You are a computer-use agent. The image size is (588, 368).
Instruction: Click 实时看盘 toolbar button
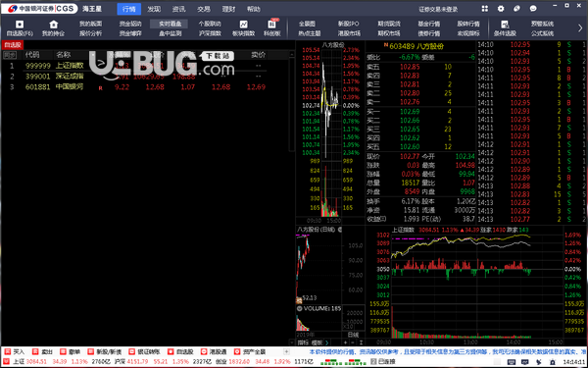(x=170, y=24)
